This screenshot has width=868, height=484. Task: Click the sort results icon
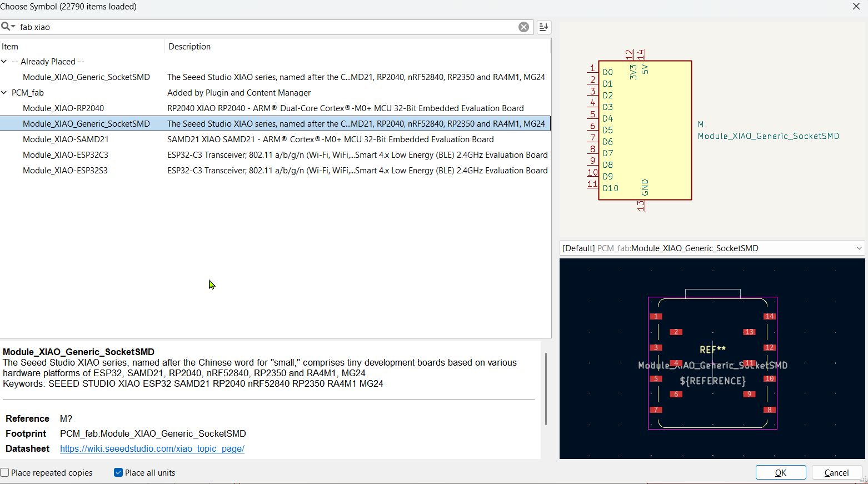click(543, 27)
